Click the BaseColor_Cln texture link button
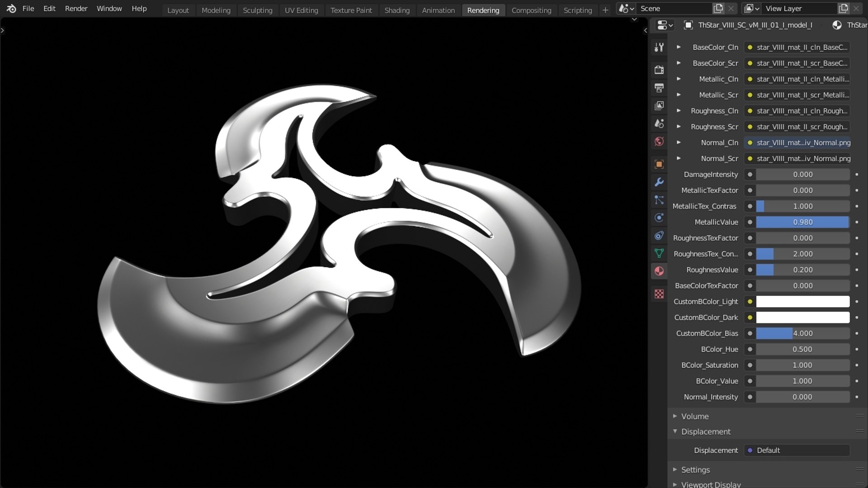This screenshot has width=868, height=488. (798, 47)
